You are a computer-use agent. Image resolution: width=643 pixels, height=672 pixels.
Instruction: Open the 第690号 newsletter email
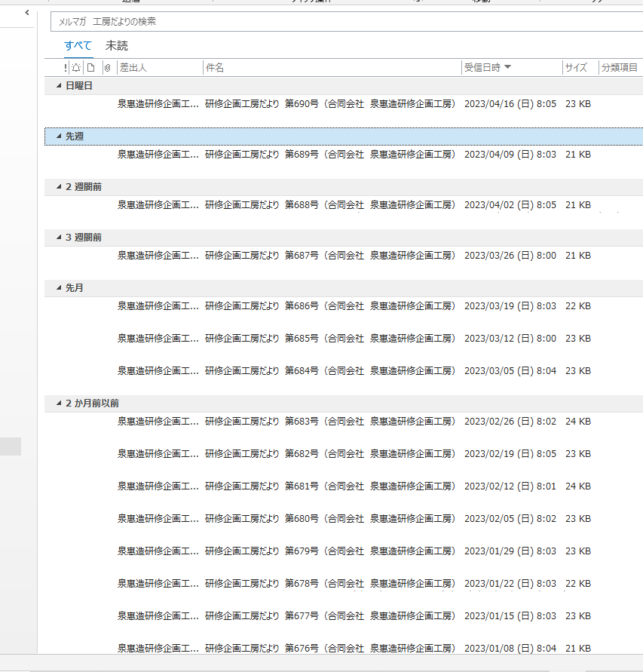pos(344,104)
